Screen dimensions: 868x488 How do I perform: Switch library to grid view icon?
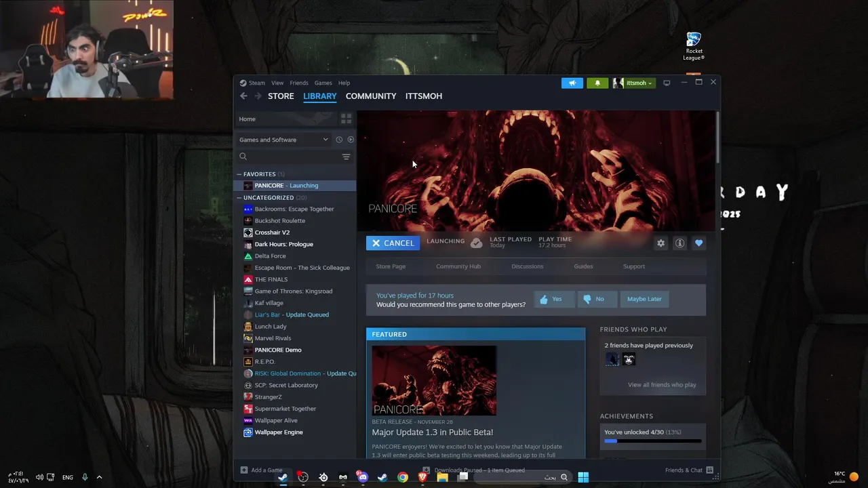346,119
